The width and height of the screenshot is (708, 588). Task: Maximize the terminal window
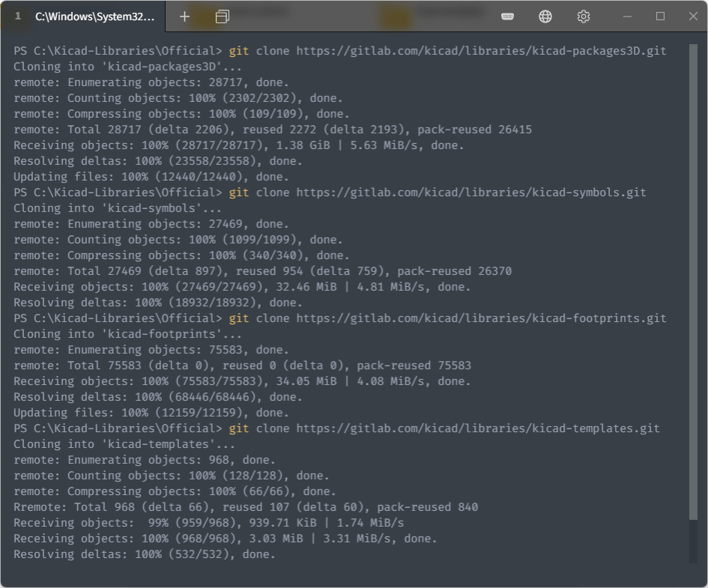[x=660, y=16]
